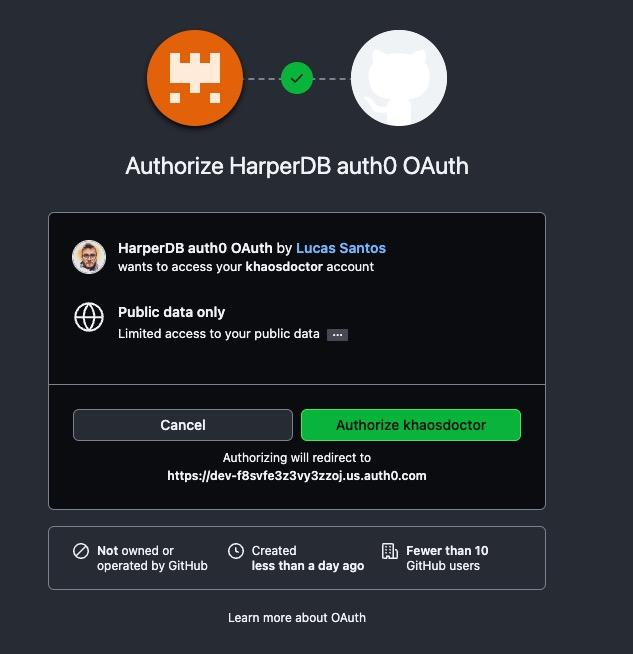This screenshot has height=654, width=633.
Task: Click the building icon beside Fewer than 10
Action: pos(390,551)
